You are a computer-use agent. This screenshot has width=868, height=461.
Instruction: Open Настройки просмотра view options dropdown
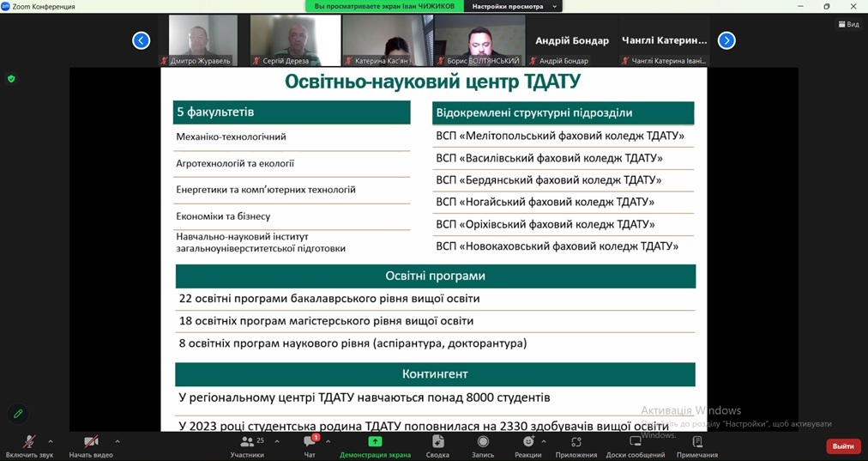[x=515, y=7]
